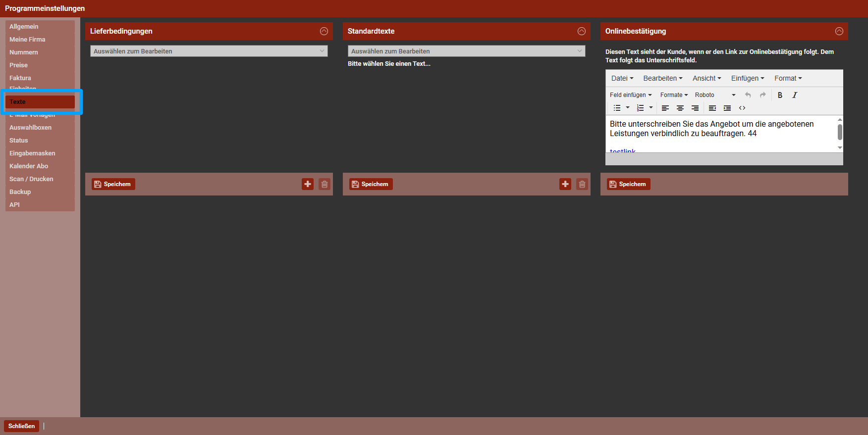The image size is (868, 435).
Task: Close settings with Schließen button
Action: click(x=21, y=426)
